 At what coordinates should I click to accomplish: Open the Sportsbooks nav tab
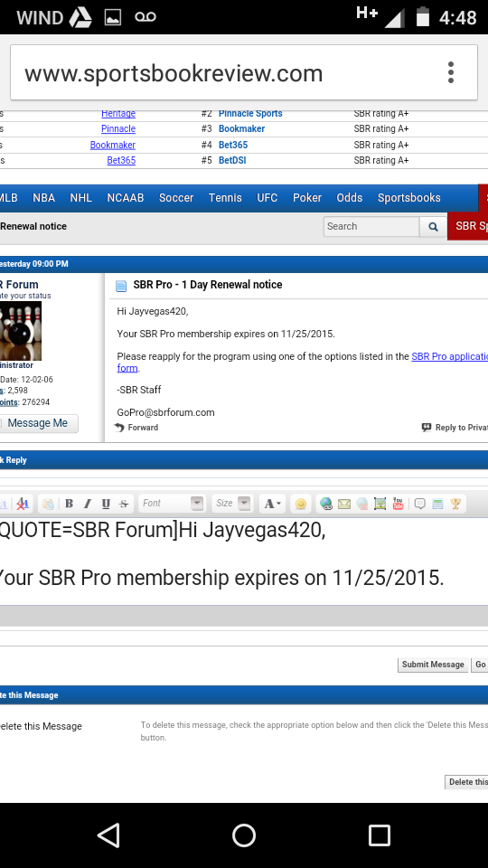(408, 198)
